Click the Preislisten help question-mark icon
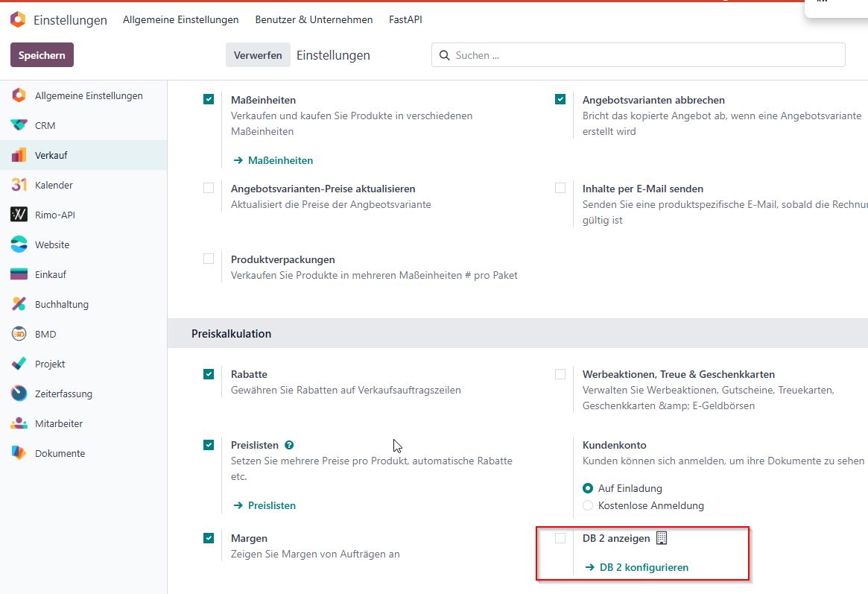This screenshot has width=868, height=594. point(289,445)
